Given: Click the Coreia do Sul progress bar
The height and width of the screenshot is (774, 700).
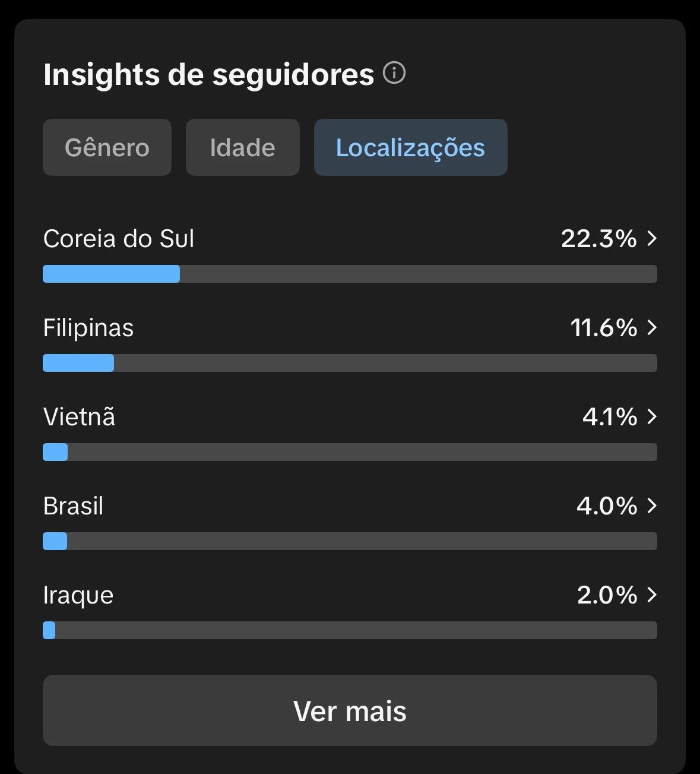Looking at the screenshot, I should (350, 274).
